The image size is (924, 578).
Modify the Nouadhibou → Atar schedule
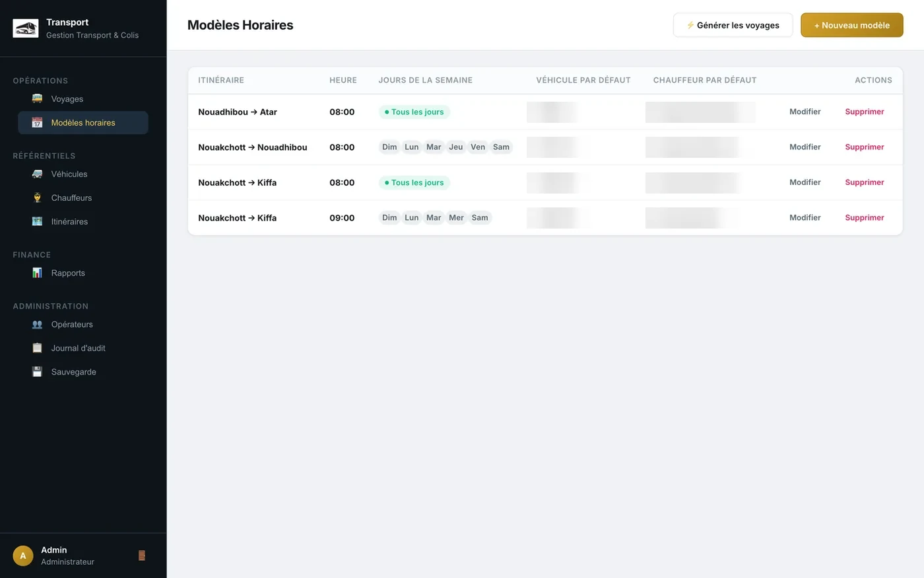[805, 112]
